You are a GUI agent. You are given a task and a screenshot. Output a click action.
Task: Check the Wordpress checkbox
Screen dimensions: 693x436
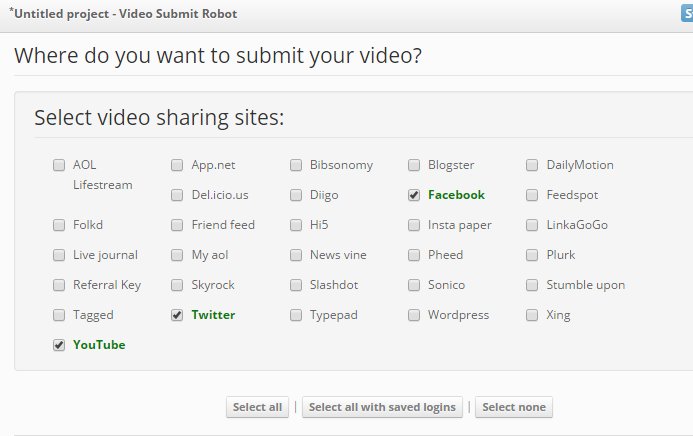414,315
